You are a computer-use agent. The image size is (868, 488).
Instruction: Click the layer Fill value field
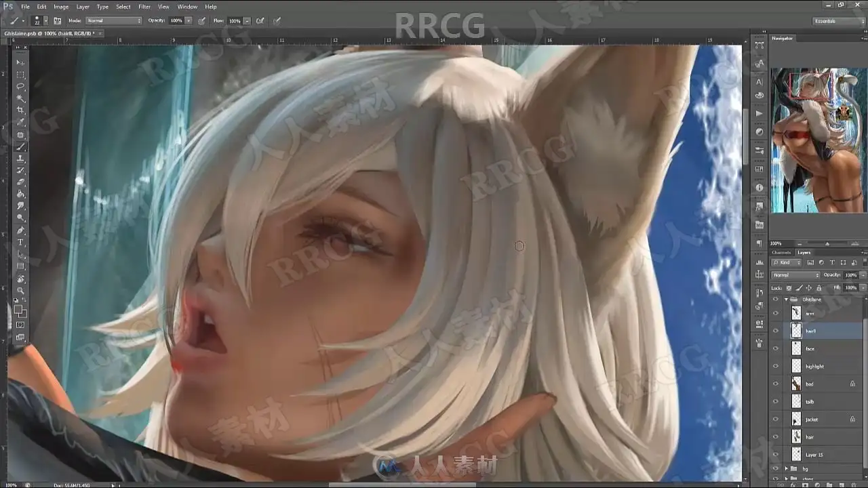tap(850, 287)
